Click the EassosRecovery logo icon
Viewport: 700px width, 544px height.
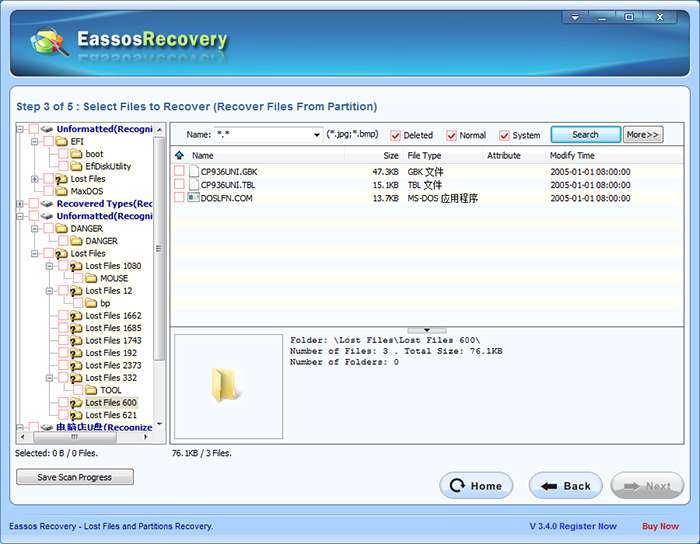pyautogui.click(x=49, y=42)
